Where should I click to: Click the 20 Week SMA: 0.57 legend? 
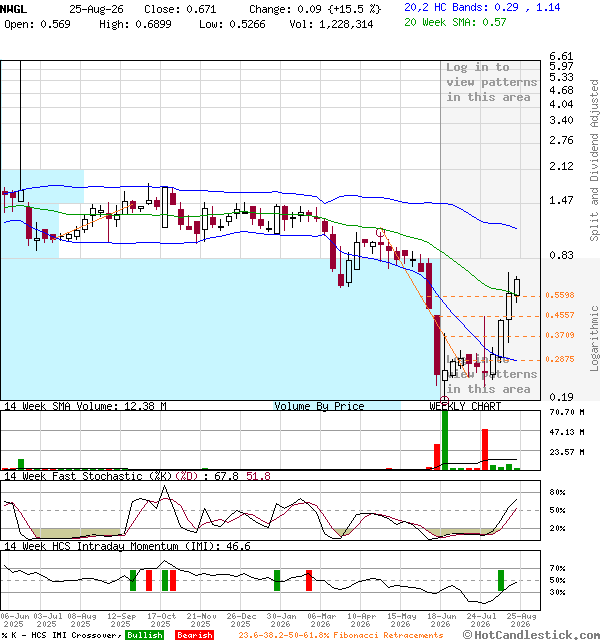(455, 22)
